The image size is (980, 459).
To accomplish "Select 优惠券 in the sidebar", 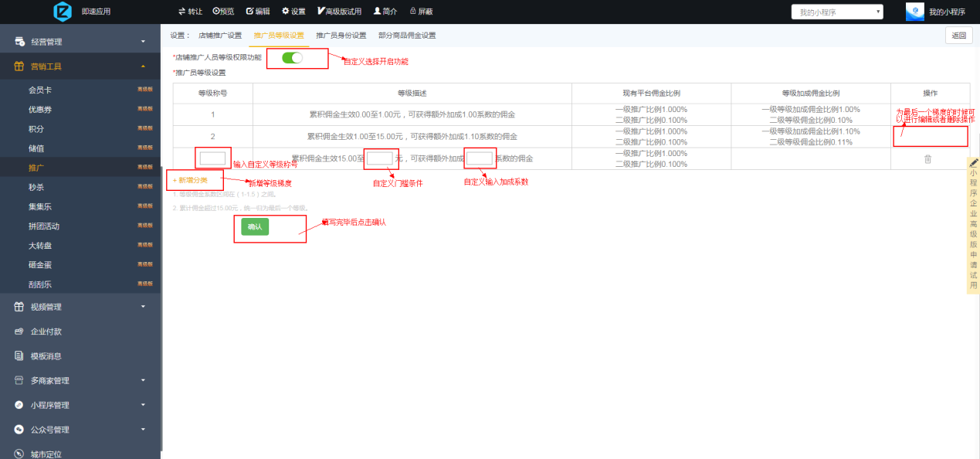I will 40,110.
